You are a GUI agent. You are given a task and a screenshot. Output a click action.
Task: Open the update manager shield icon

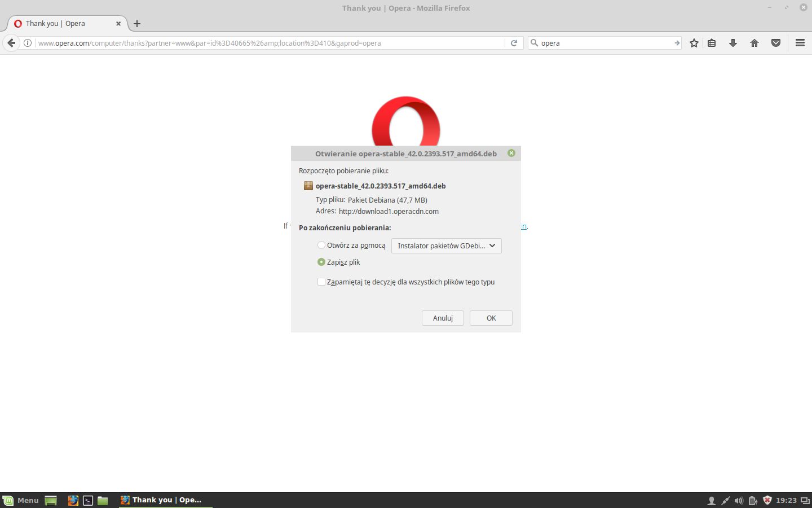pos(767,501)
